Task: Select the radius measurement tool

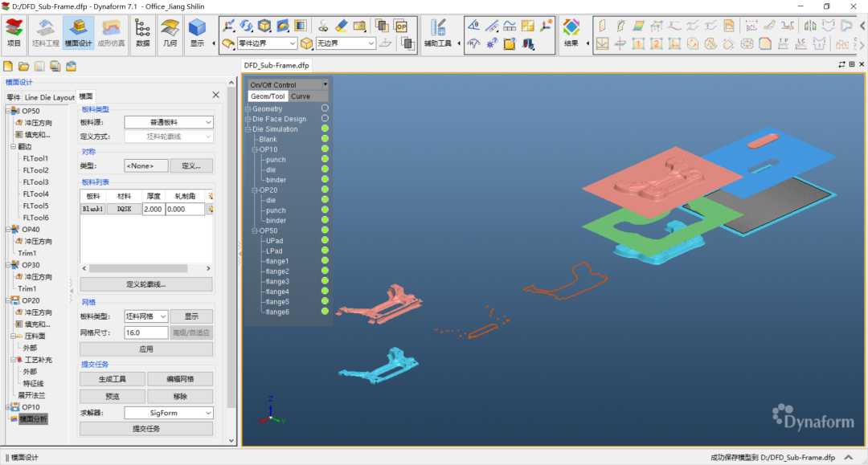Action: click(x=473, y=43)
